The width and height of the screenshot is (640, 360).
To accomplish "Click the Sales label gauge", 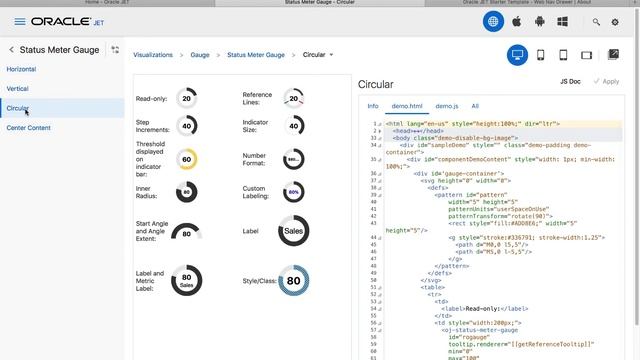I will tap(293, 231).
